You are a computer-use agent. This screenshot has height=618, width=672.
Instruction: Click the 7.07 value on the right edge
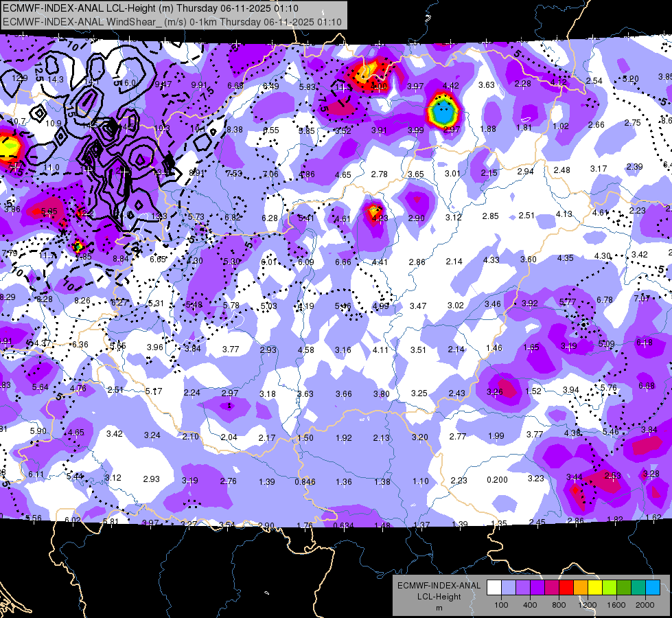[642, 299]
